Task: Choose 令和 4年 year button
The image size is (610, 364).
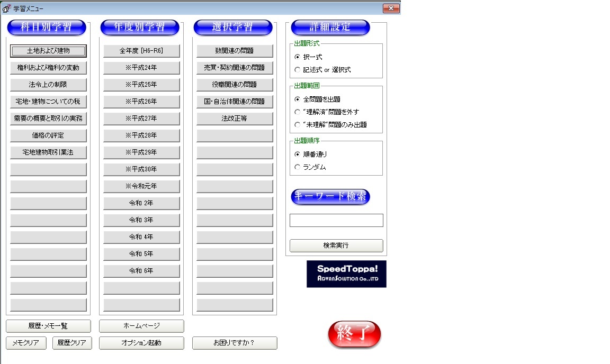Action: pos(141,237)
